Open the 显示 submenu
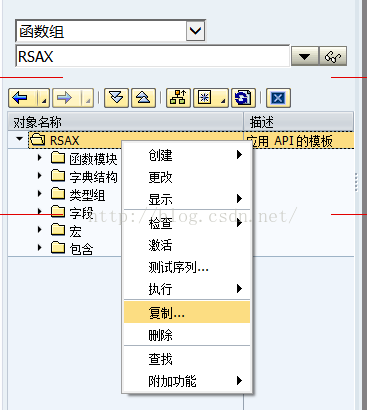This screenshot has width=367, height=410. (x=187, y=199)
